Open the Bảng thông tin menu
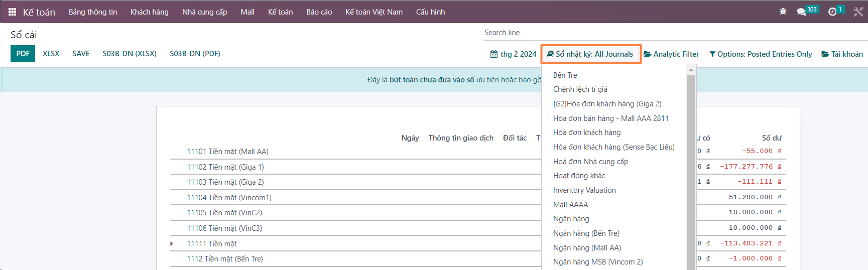Viewport: 868px width, 270px height. tap(93, 12)
